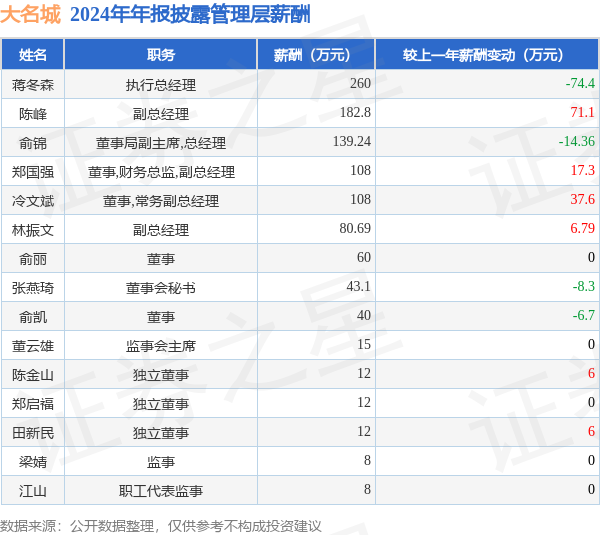Click 监事 in 梁婧's row
Image resolution: width=600 pixels, height=535 pixels.
point(161,462)
